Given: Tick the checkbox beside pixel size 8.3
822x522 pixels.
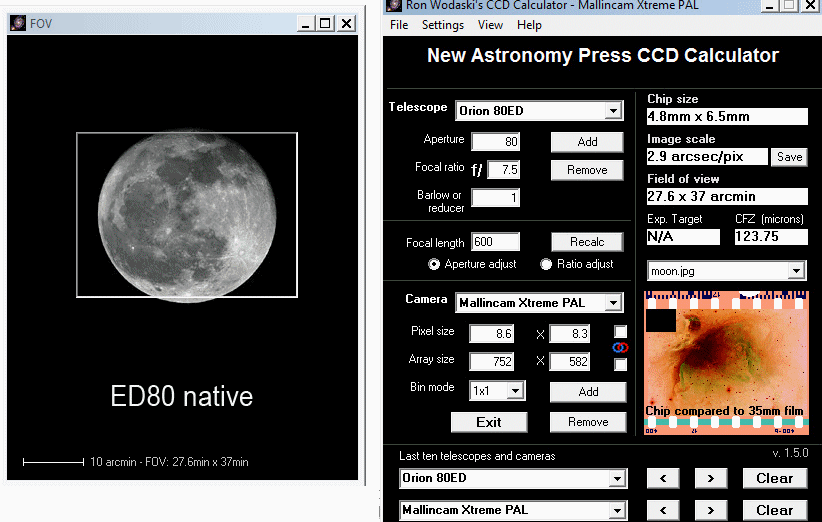Looking at the screenshot, I should [x=620, y=331].
